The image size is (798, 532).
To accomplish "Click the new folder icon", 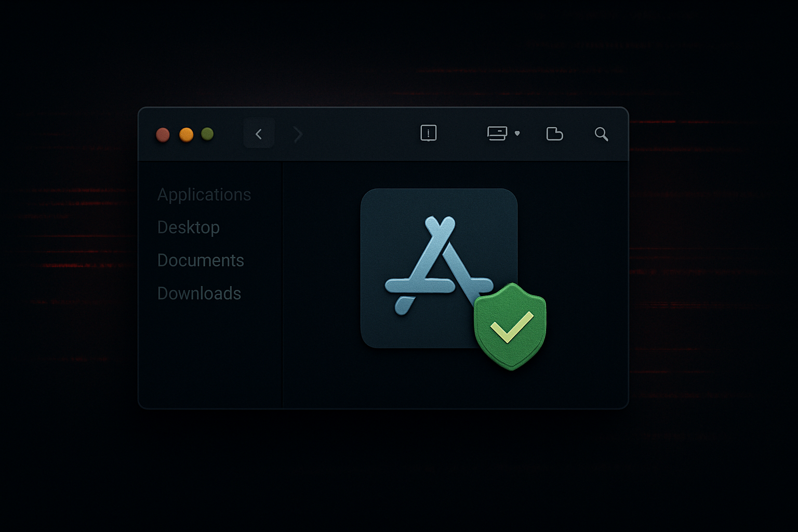I will pyautogui.click(x=555, y=134).
